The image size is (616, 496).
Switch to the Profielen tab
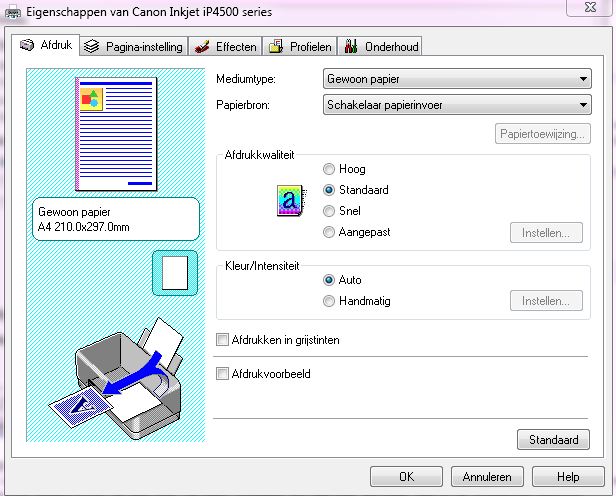300,46
